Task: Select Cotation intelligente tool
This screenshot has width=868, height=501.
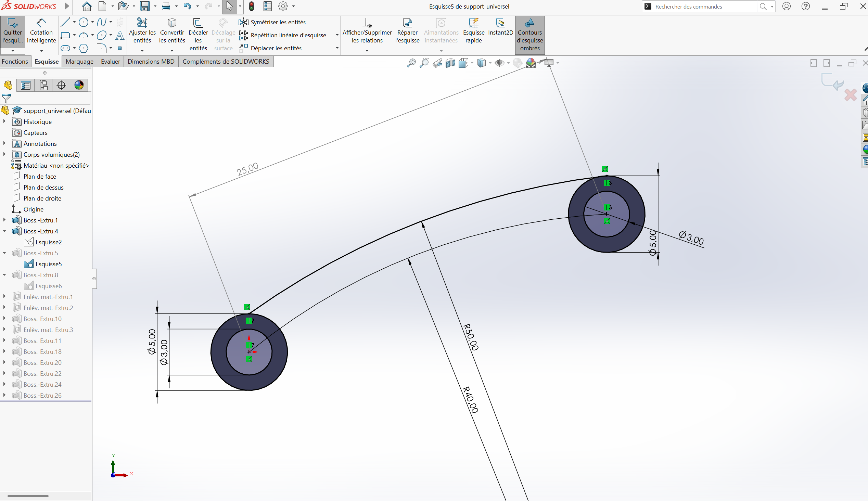Action: pos(41,31)
